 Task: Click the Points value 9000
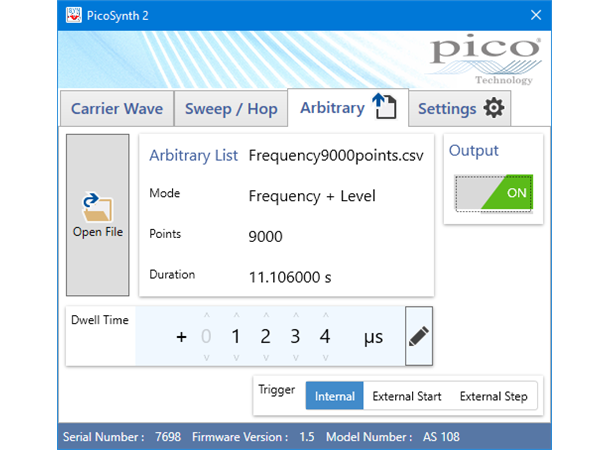click(x=265, y=236)
